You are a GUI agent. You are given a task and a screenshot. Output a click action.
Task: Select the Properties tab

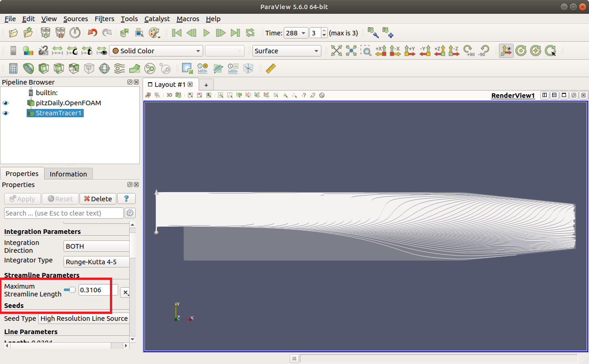tap(22, 174)
